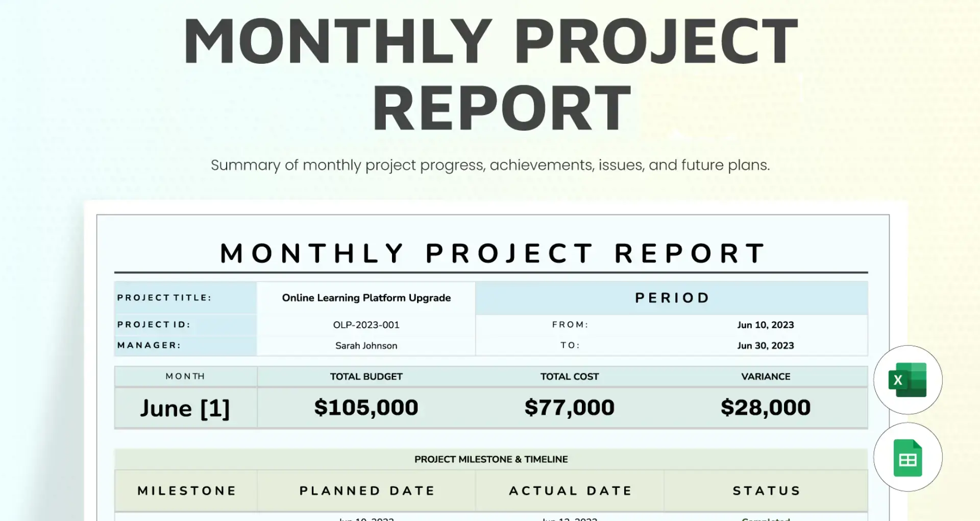
Task: Click the To date Jun 30, 2023
Action: point(765,346)
